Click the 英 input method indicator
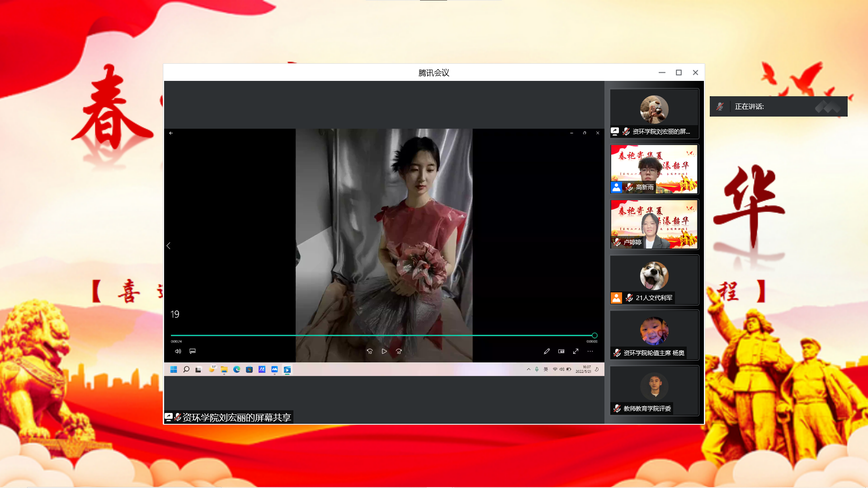This screenshot has height=488, width=868. point(546,369)
